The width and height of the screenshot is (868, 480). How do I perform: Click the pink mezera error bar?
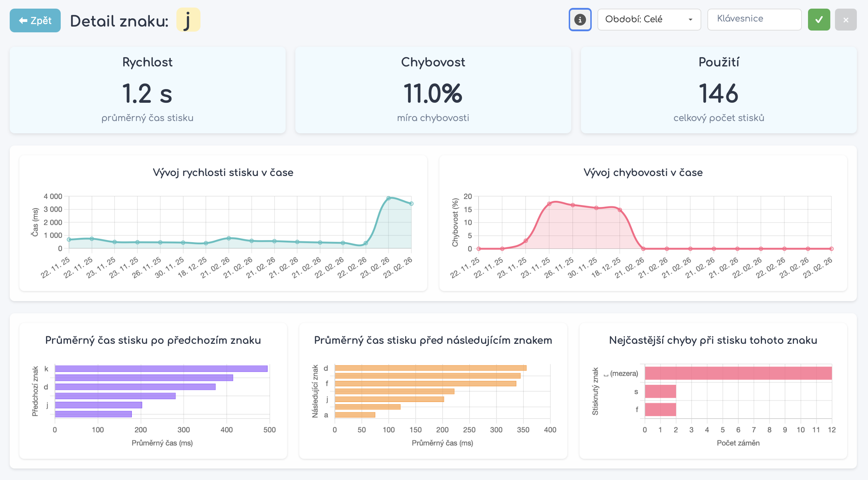[738, 373]
